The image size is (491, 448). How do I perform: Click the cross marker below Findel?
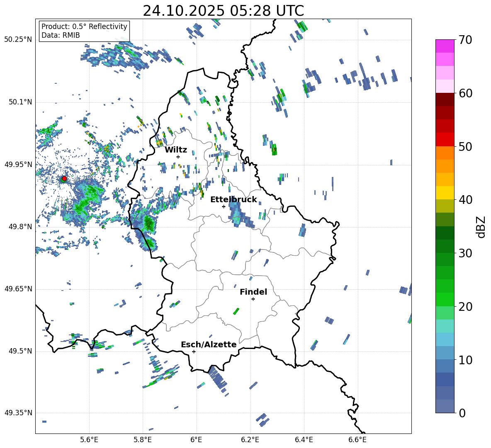[x=253, y=299]
